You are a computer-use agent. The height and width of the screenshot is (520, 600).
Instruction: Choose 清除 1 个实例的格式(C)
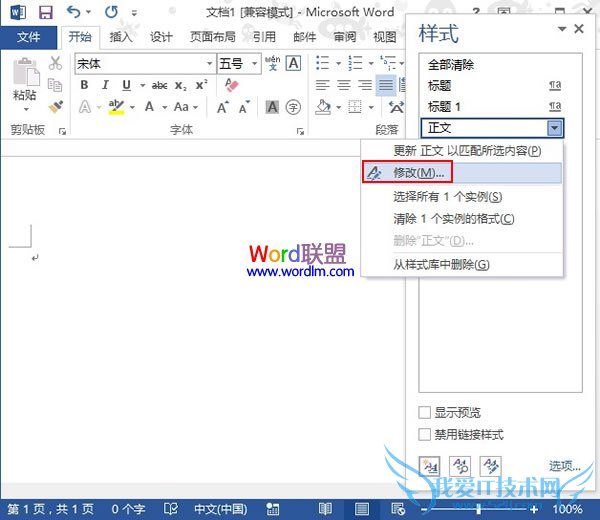coord(462,219)
